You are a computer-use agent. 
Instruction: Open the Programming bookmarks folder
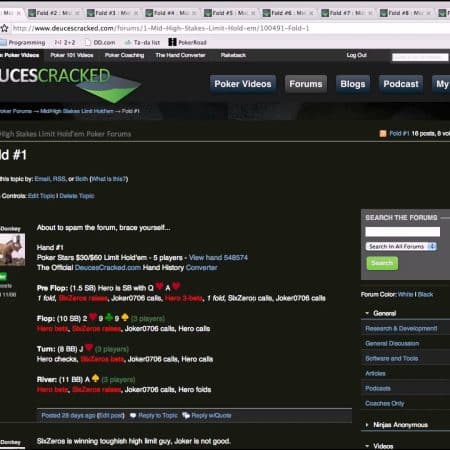pyautogui.click(x=23, y=43)
